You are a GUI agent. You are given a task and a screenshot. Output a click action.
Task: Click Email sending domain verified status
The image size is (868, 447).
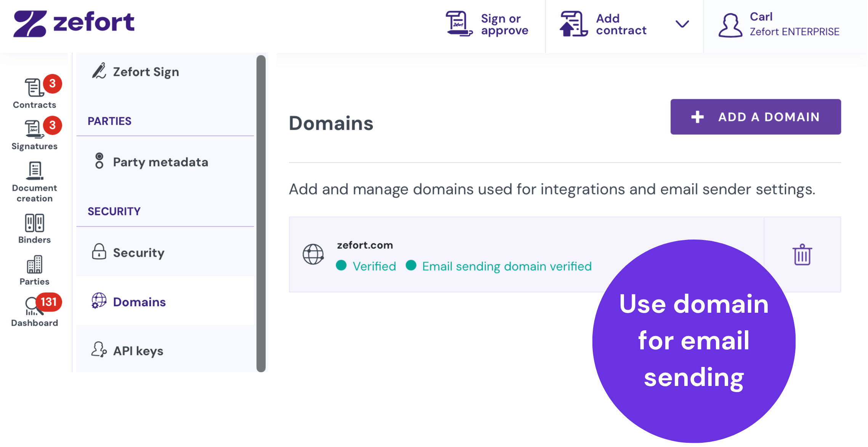pos(499,266)
